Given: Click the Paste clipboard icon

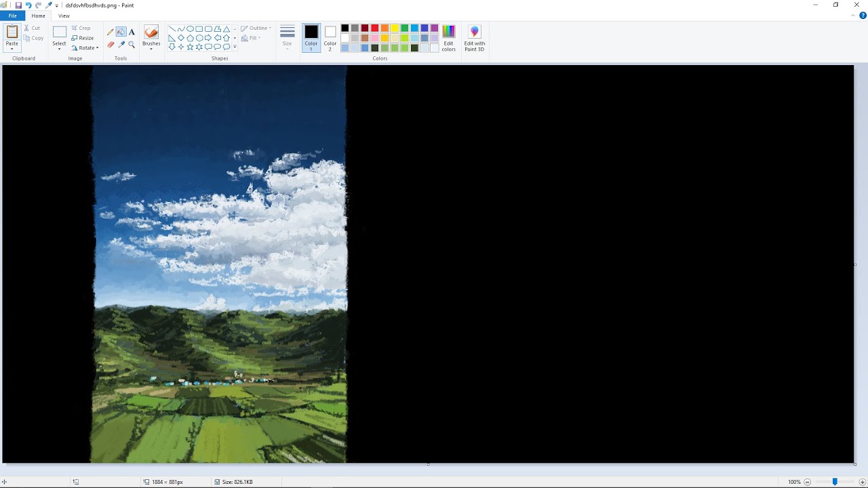Looking at the screenshot, I should pos(12,32).
